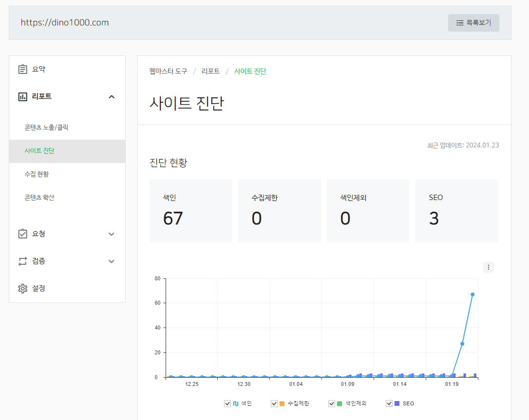Image resolution: width=529 pixels, height=420 pixels.
Task: Click the highest data point on the chart
Action: 472,294
